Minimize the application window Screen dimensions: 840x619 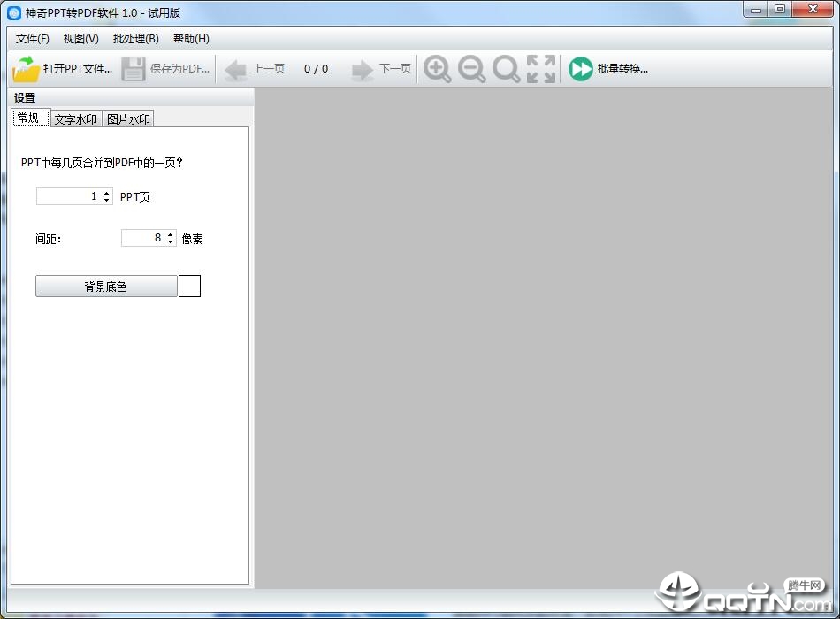[755, 10]
